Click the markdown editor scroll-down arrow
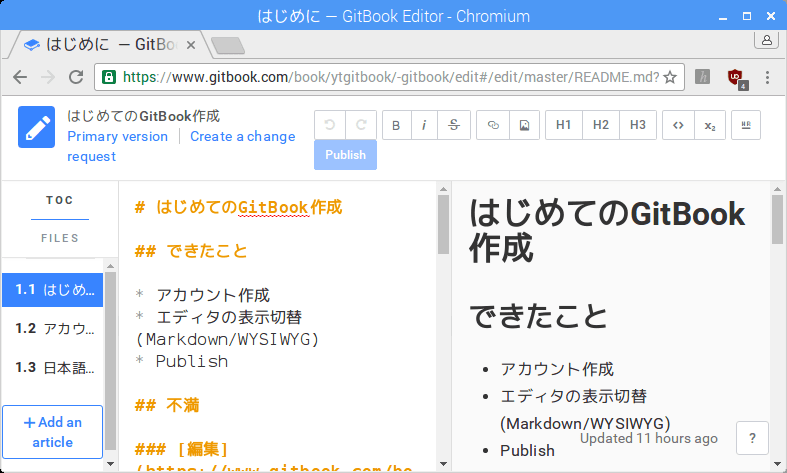The width and height of the screenshot is (787, 473). point(443,464)
